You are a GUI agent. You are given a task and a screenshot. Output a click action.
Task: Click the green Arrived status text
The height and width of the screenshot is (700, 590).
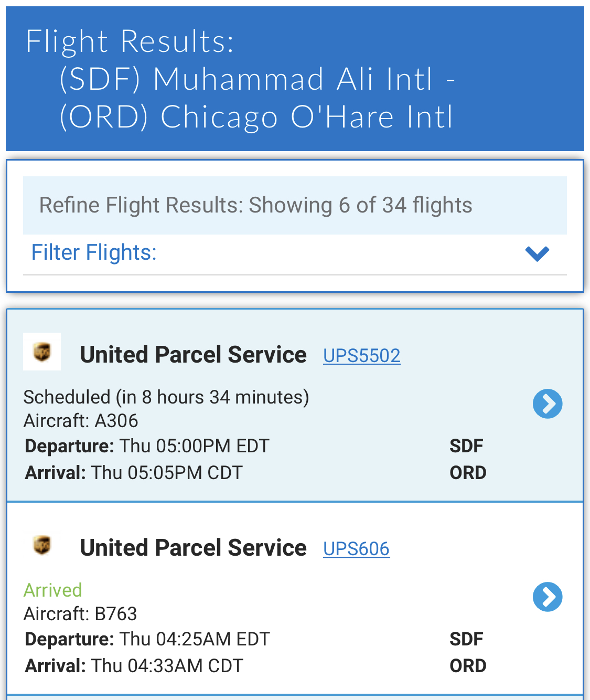53,590
